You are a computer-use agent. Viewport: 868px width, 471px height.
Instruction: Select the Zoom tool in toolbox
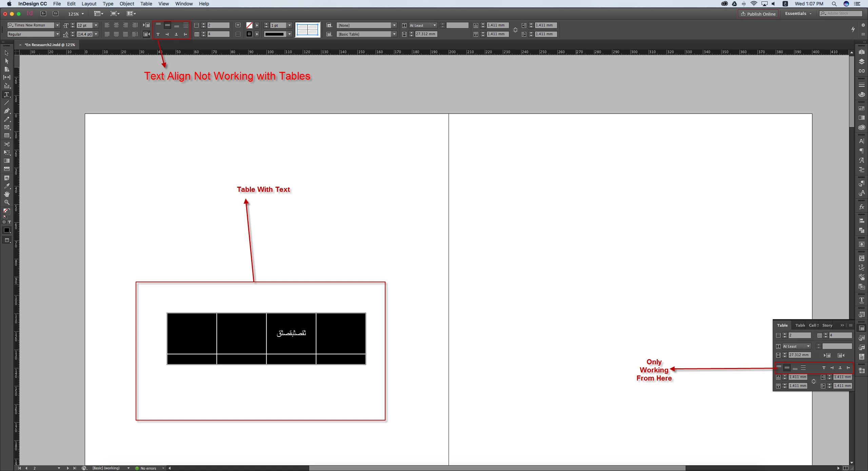coord(6,202)
